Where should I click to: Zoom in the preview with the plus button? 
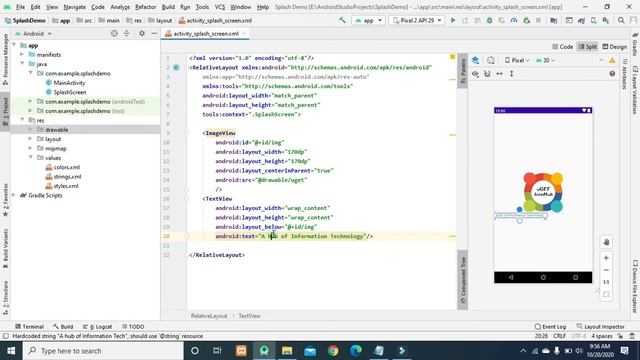(606, 258)
